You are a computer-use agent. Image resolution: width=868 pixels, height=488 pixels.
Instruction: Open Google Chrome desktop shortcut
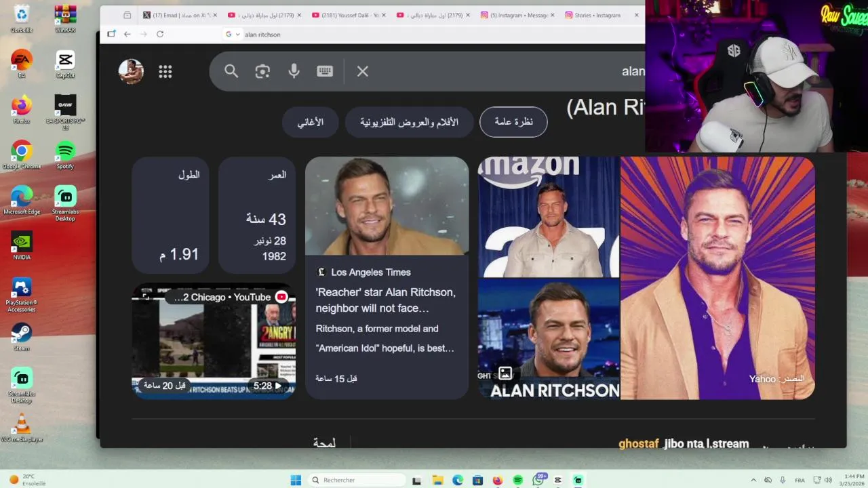click(x=22, y=155)
